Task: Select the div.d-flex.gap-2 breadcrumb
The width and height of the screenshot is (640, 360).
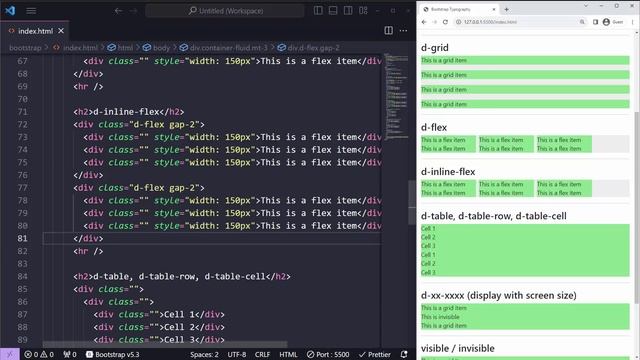Action: pos(313,48)
